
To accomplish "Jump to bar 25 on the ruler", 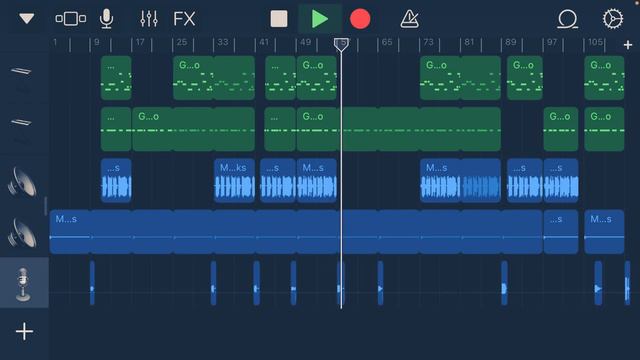I will tap(182, 42).
